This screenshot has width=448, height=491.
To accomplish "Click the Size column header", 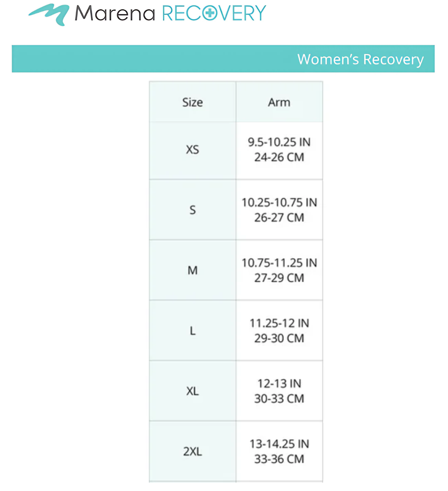I will coord(193,102).
